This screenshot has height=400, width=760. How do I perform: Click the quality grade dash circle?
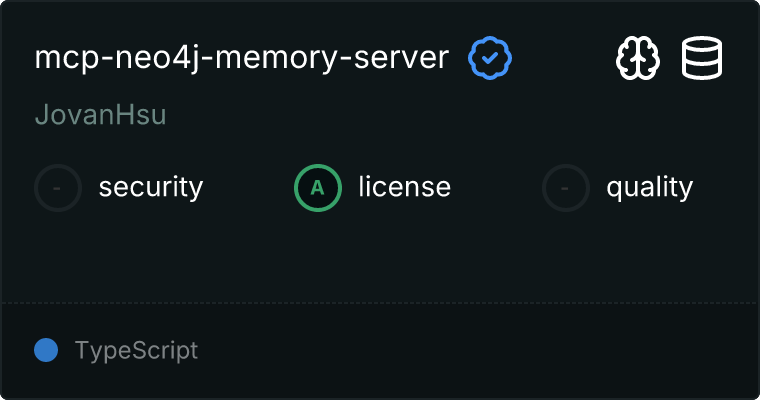[x=566, y=187]
